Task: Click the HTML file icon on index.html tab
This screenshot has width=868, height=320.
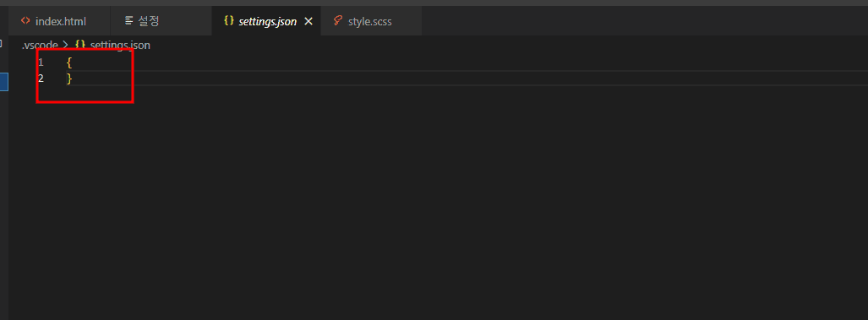Action: pos(25,21)
